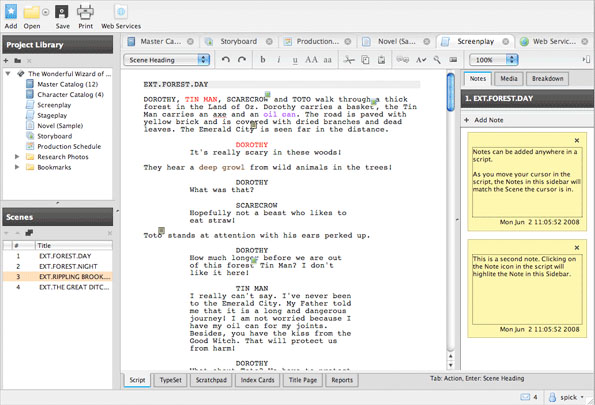Click the find magnifier icon
The image size is (595, 405).
tap(437, 60)
